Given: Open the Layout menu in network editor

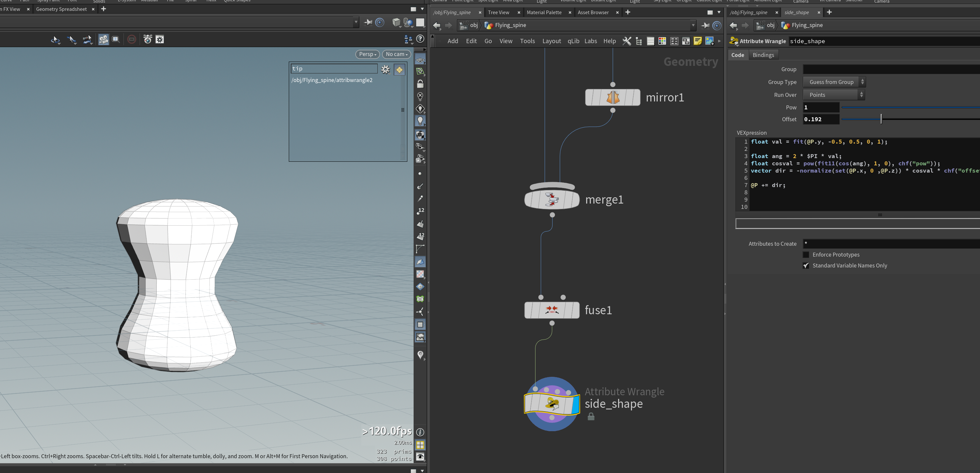Looking at the screenshot, I should pyautogui.click(x=551, y=41).
